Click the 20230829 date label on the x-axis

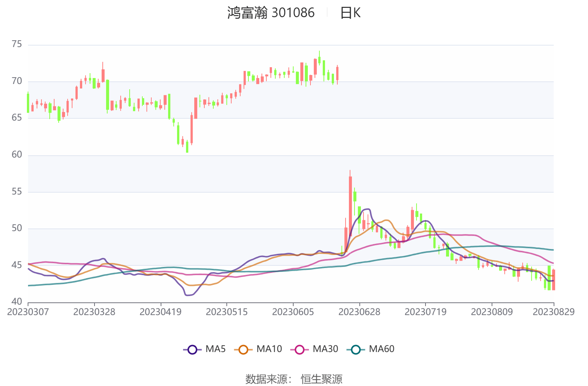(x=553, y=312)
